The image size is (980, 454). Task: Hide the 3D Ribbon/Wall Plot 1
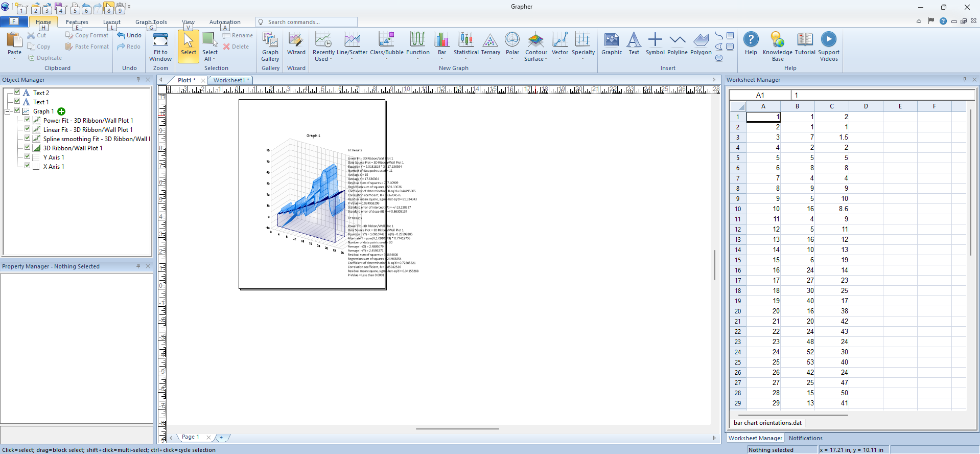[28, 148]
